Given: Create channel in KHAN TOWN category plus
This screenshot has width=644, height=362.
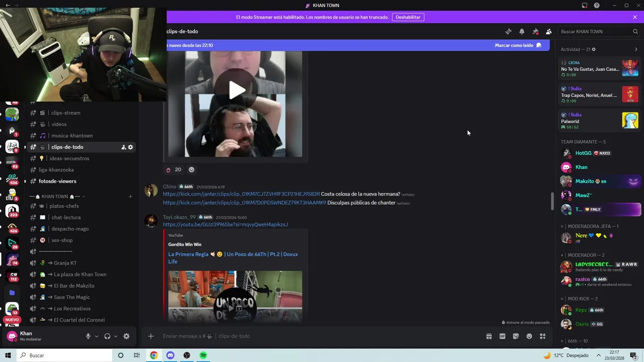Looking at the screenshot, I should tap(130, 197).
